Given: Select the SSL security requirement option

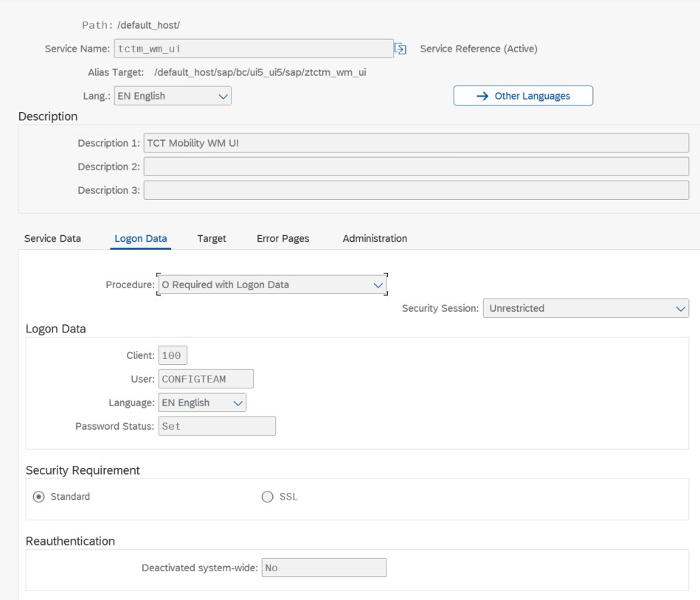Looking at the screenshot, I should click(x=268, y=497).
